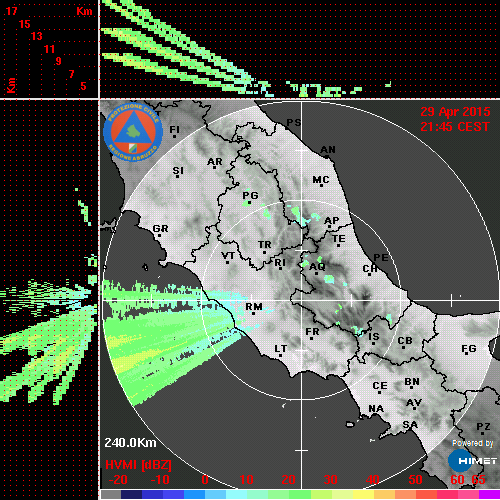Click the gray swatch on the dBZ scale

click(x=111, y=494)
